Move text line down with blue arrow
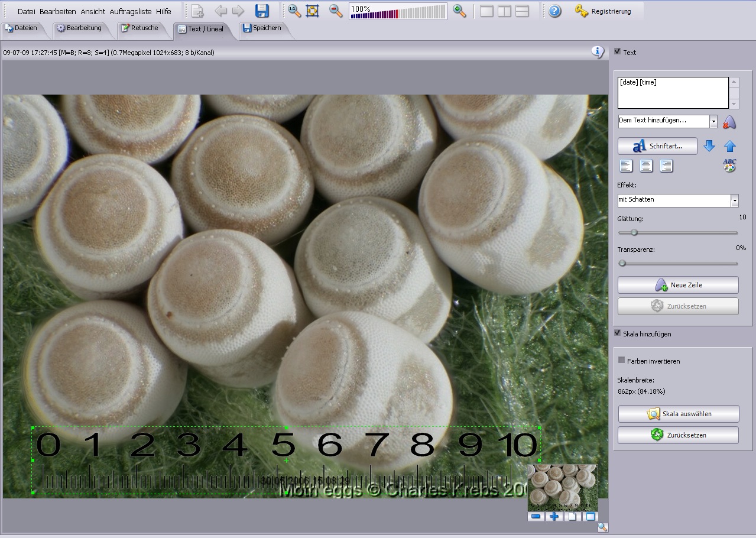This screenshot has width=756, height=538. (x=709, y=146)
